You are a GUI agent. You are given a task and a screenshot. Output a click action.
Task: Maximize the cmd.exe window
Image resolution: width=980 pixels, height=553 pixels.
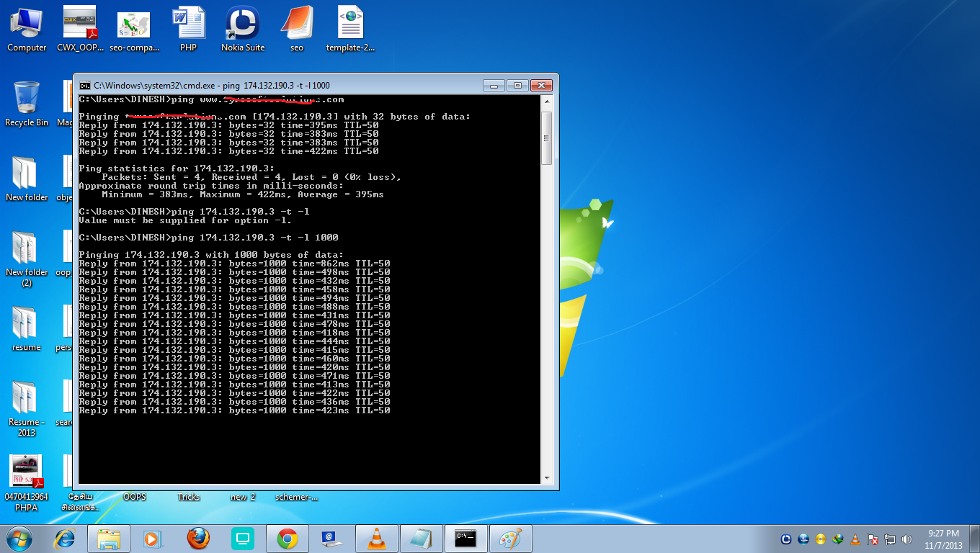point(517,84)
